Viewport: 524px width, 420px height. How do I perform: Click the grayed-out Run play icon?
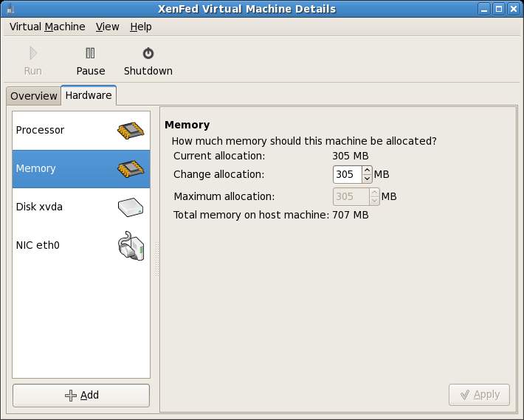(32, 53)
